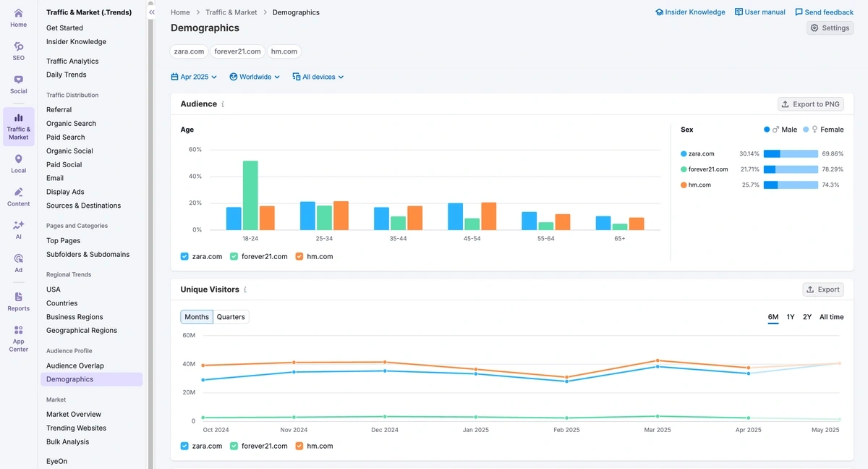868x469 pixels.
Task: Collapse the sidebar with double-chevron icon
Action: (152, 12)
